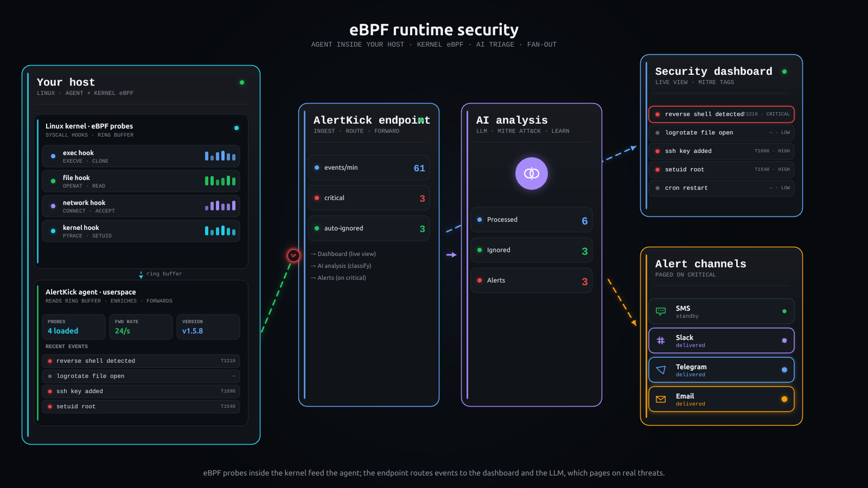This screenshot has height=488, width=868.
Task: Click the network hook activity bars
Action: point(220,206)
